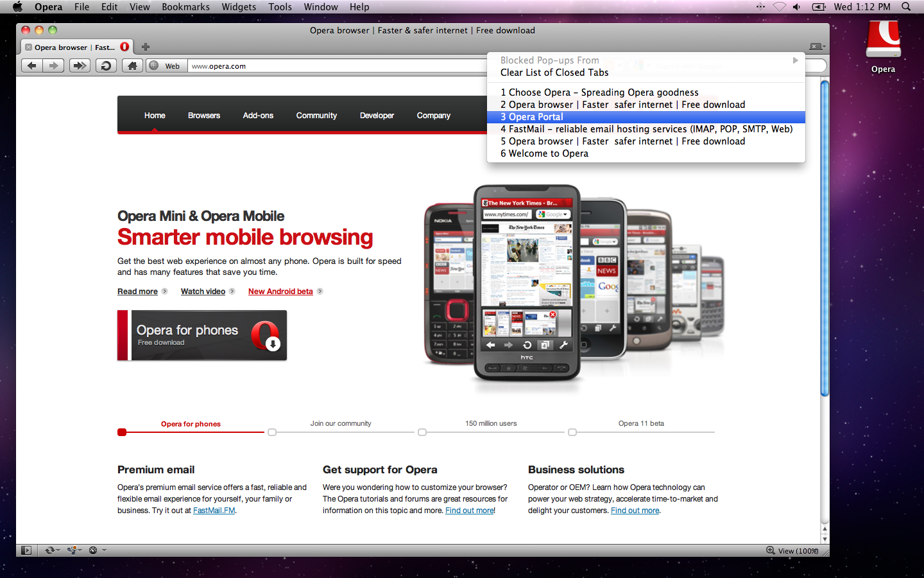Open the Apple menu

[17, 6]
